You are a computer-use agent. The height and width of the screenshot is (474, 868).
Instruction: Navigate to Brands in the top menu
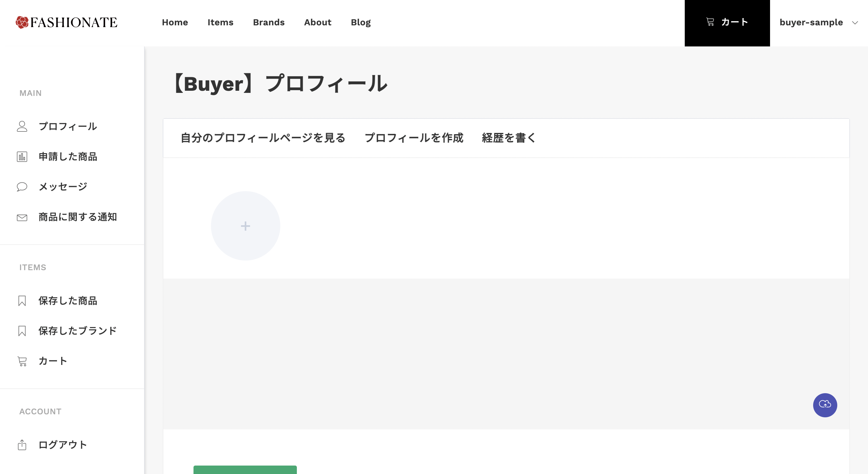269,22
